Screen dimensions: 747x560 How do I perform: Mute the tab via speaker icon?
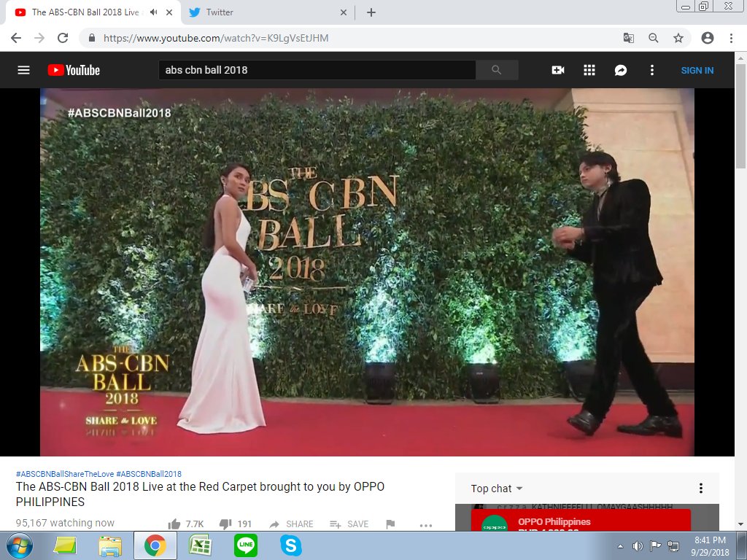(153, 12)
